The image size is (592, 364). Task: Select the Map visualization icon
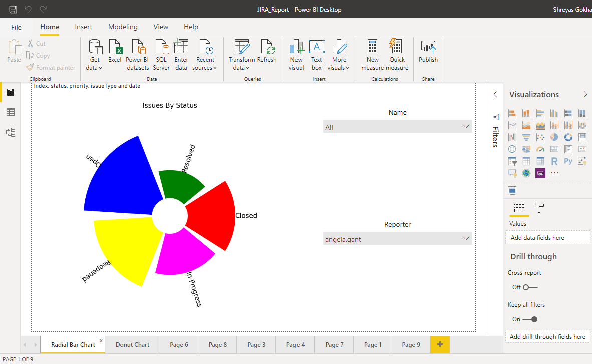(512, 149)
